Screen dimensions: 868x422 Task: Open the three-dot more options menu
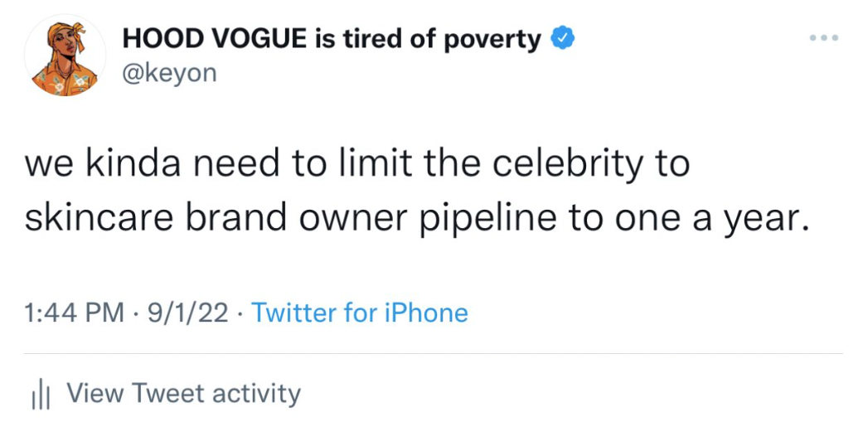pyautogui.click(x=823, y=38)
